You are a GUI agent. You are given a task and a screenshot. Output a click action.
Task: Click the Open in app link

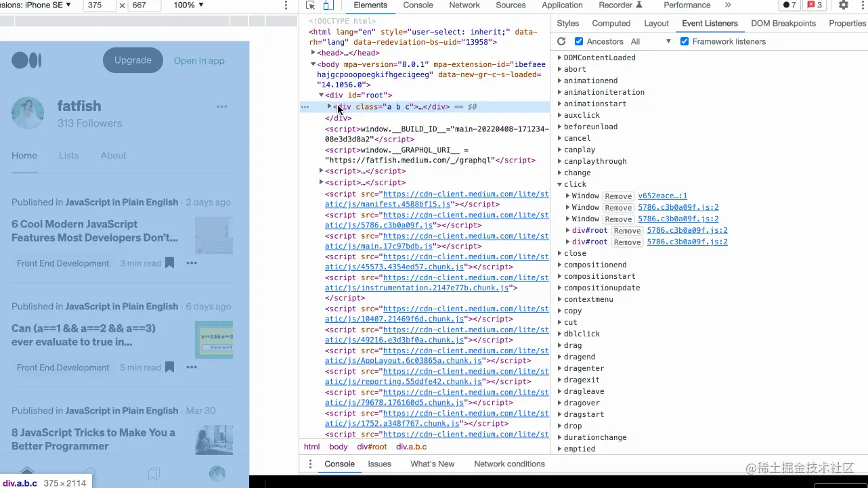[x=199, y=60]
